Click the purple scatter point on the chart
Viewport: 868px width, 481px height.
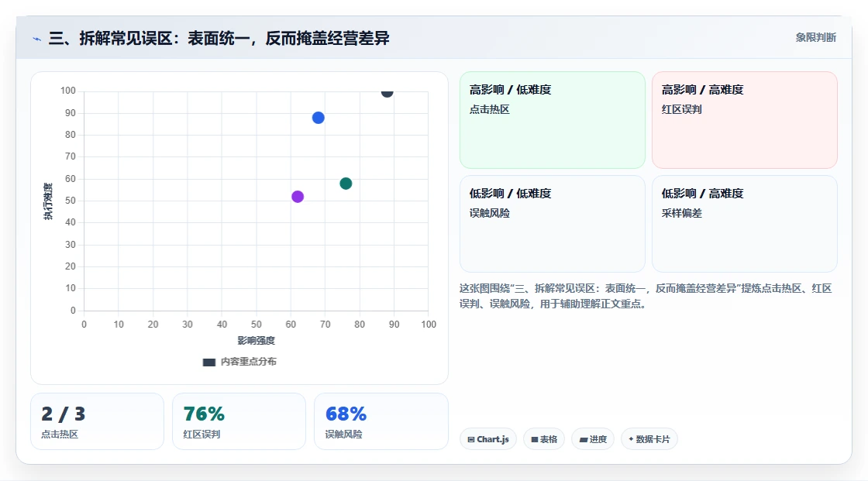coord(298,197)
